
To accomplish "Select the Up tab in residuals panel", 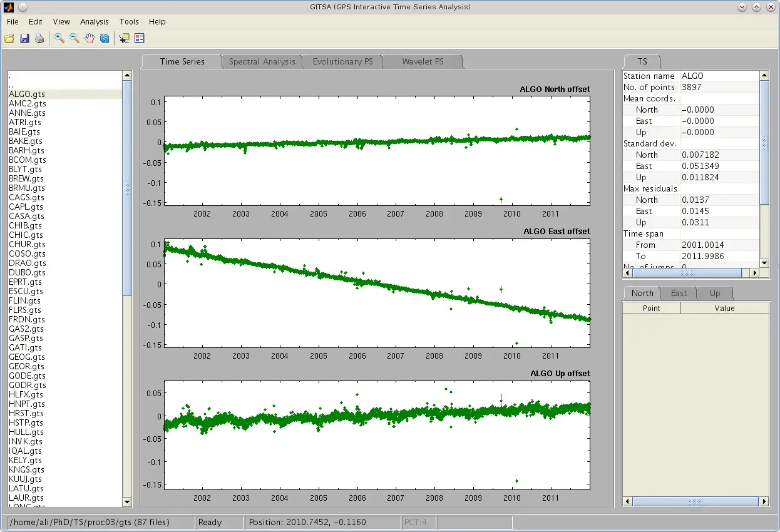I will 714,293.
